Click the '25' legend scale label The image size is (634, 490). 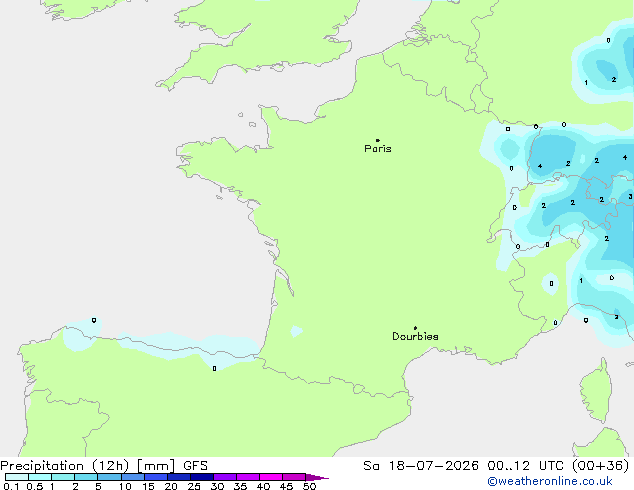point(194,486)
